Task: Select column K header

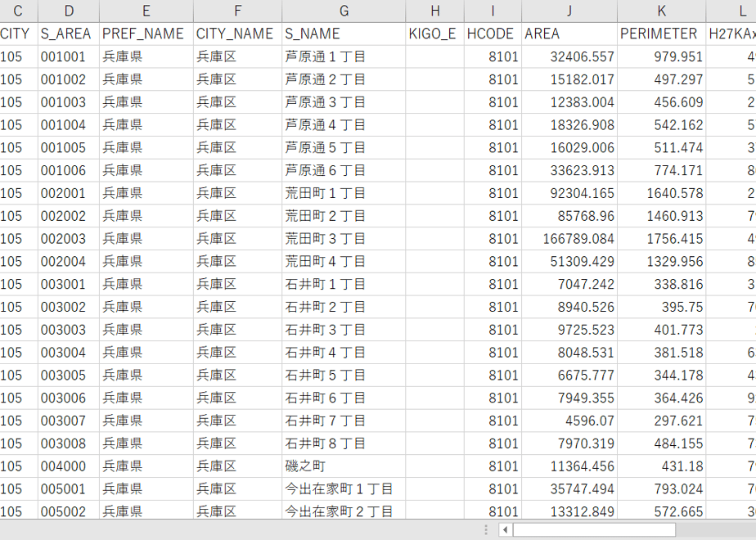Action: (x=661, y=11)
